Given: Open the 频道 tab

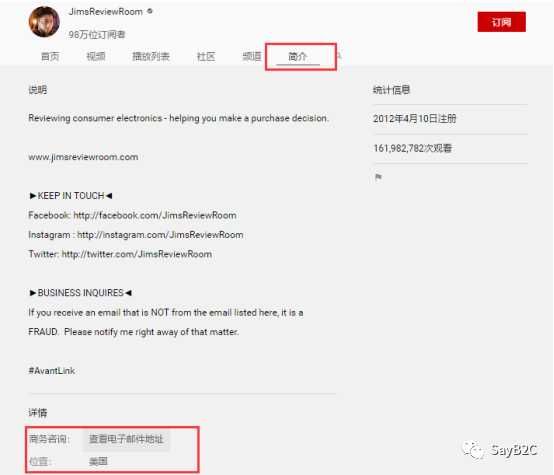Looking at the screenshot, I should 252,56.
